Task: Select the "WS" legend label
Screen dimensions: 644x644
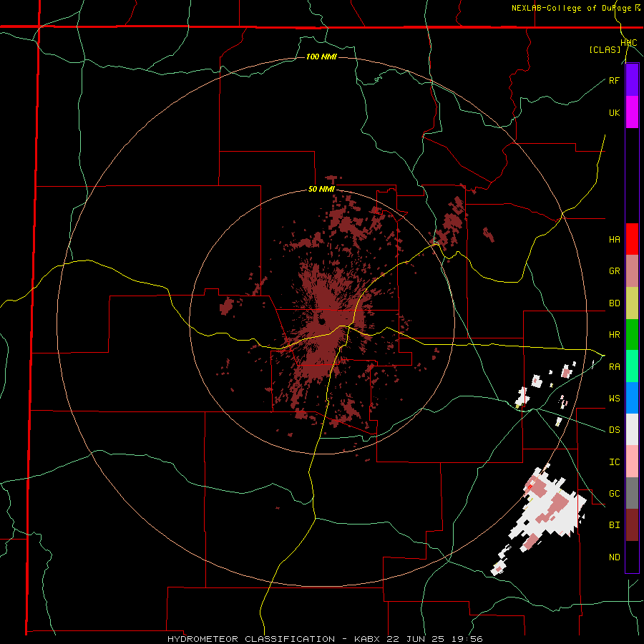Action: (x=614, y=398)
